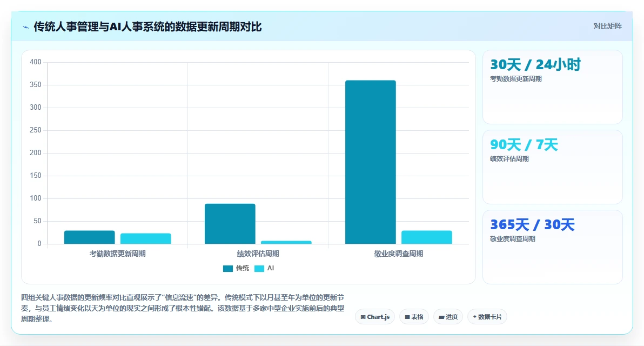Click the 50 y-axis tick label
The height and width of the screenshot is (346, 644).
pos(37,221)
